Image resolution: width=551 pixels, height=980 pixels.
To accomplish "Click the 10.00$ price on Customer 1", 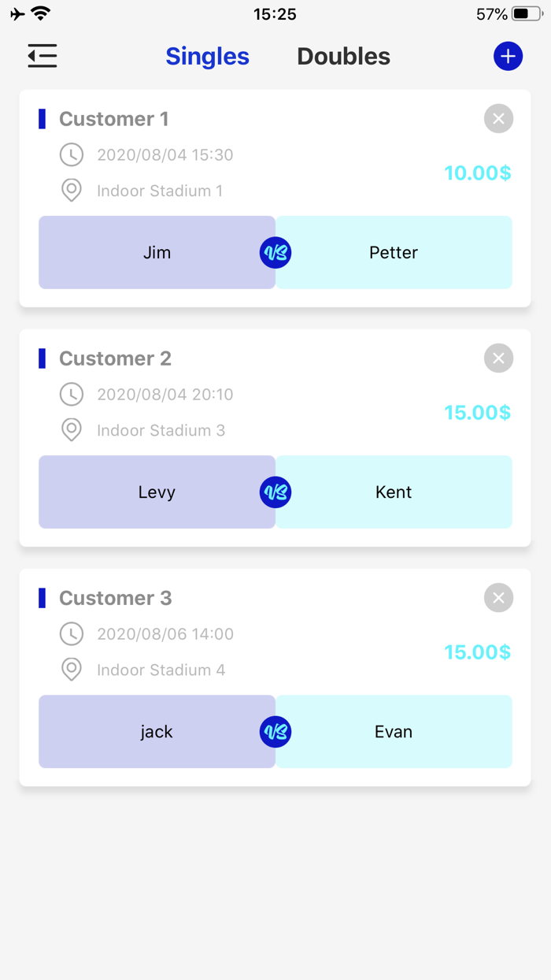I will [x=477, y=173].
